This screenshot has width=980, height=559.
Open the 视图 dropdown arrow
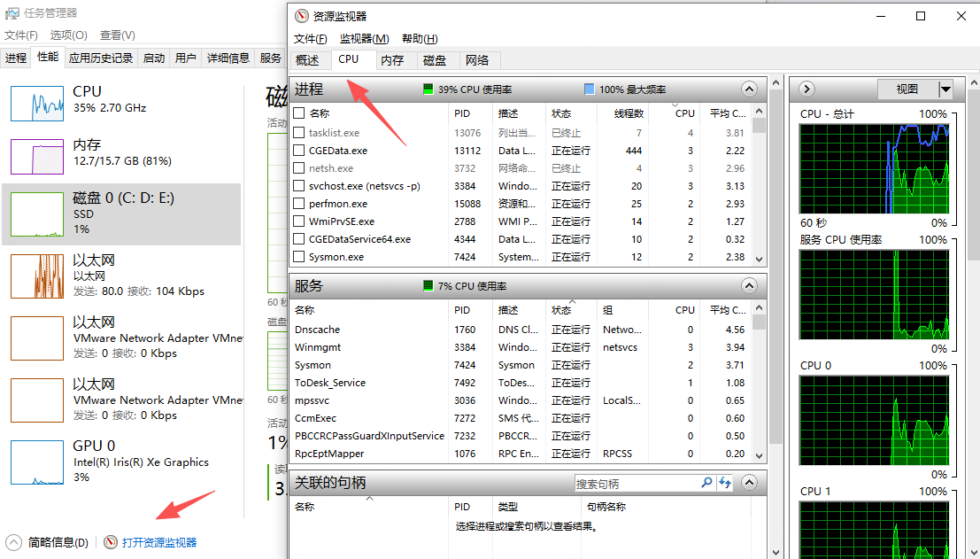tap(945, 89)
